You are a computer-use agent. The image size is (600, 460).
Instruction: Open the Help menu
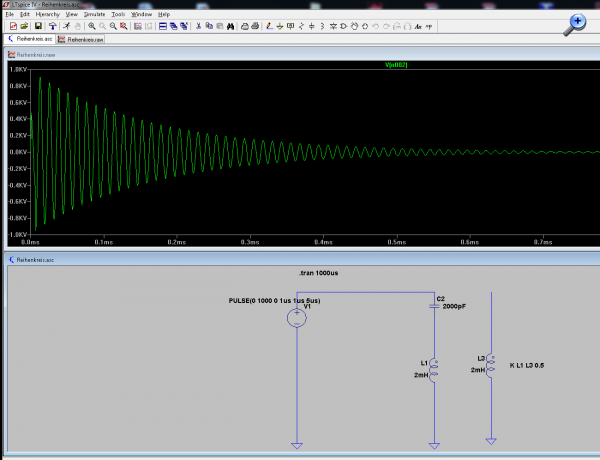click(164, 14)
